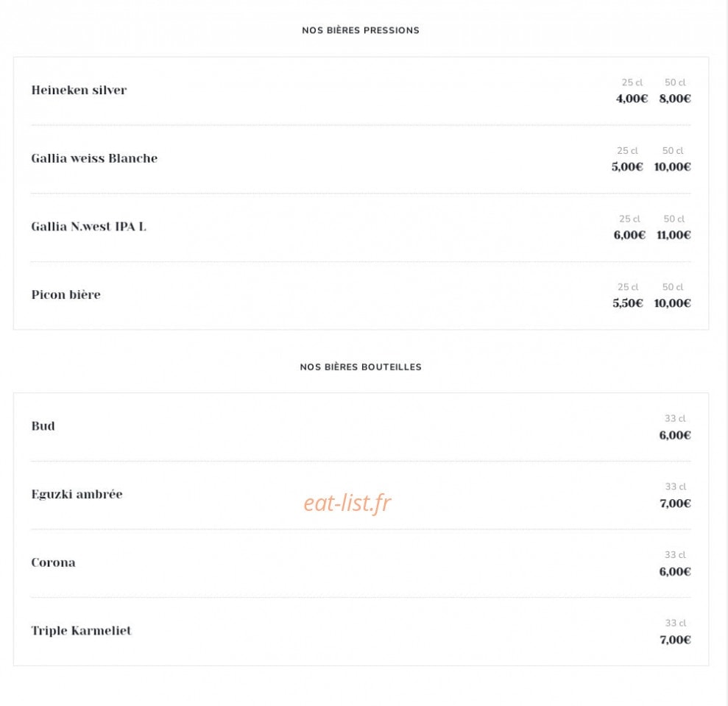
Task: Click the Heineken silver beer name
Action: [x=79, y=90]
